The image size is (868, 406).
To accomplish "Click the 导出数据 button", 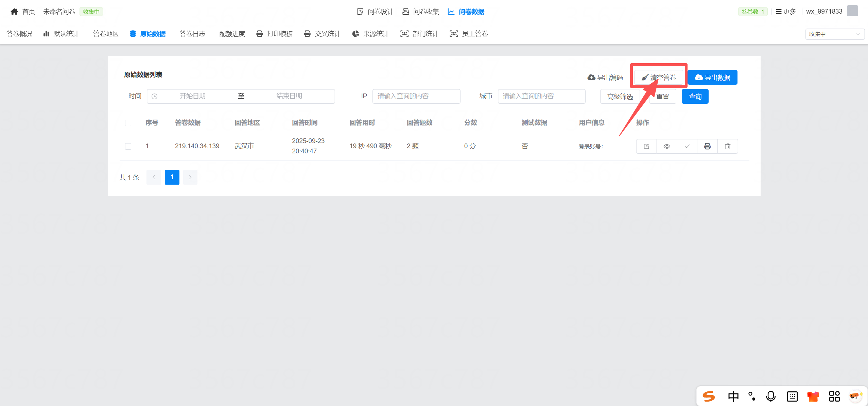I will [712, 78].
